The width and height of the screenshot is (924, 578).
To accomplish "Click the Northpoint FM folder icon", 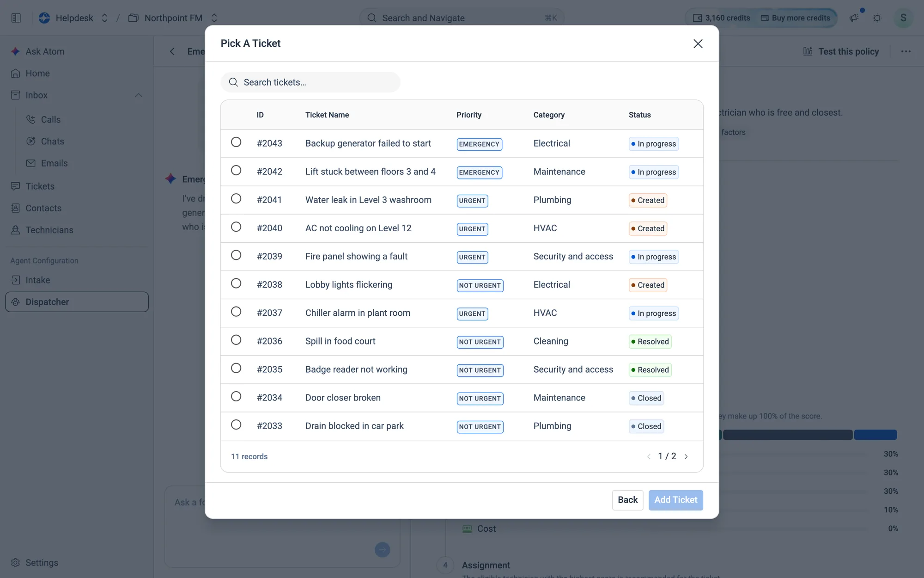I will coord(134,18).
